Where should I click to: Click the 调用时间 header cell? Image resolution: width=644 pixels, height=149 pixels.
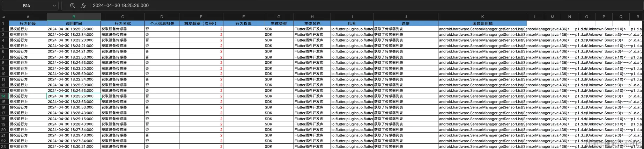tap(74, 23)
